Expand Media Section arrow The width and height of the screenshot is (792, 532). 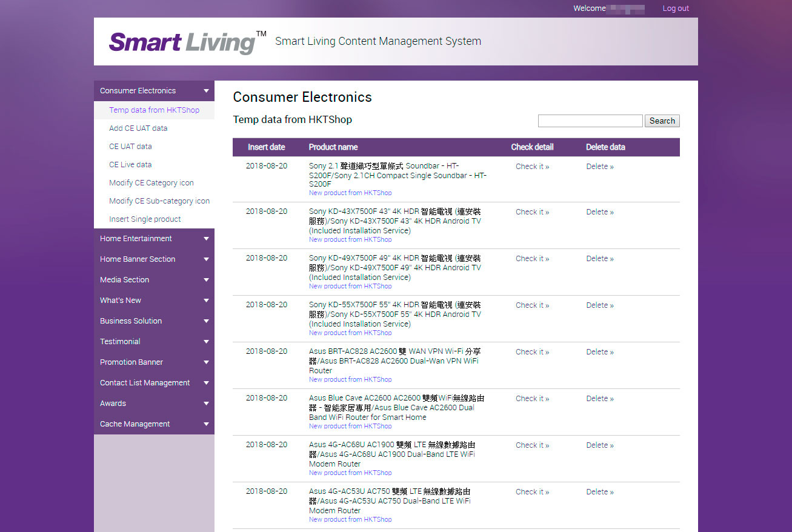(206, 280)
